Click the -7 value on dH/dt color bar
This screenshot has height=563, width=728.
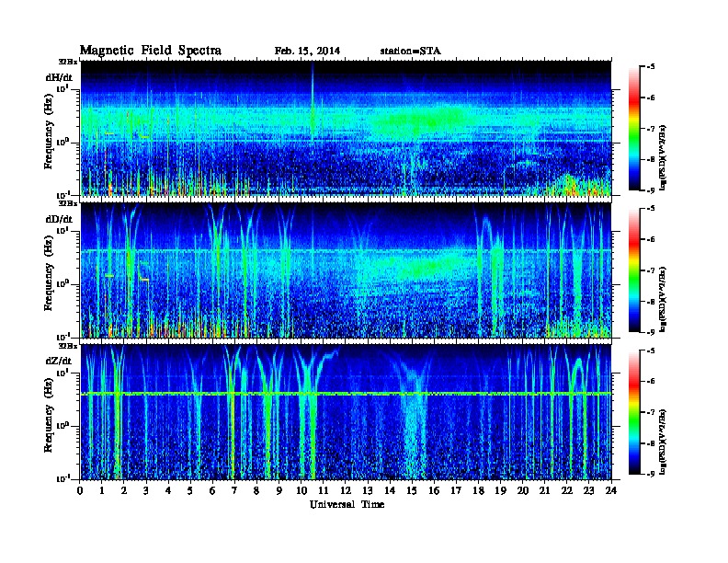pyautogui.click(x=651, y=129)
